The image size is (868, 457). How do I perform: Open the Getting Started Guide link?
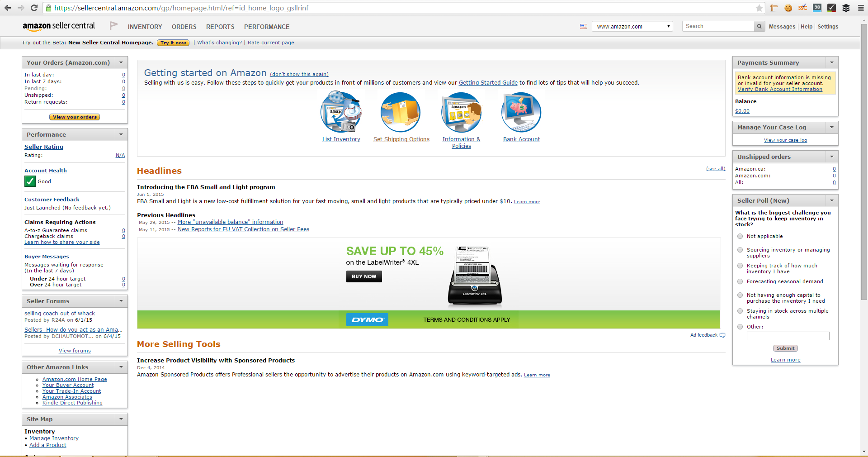coord(488,83)
